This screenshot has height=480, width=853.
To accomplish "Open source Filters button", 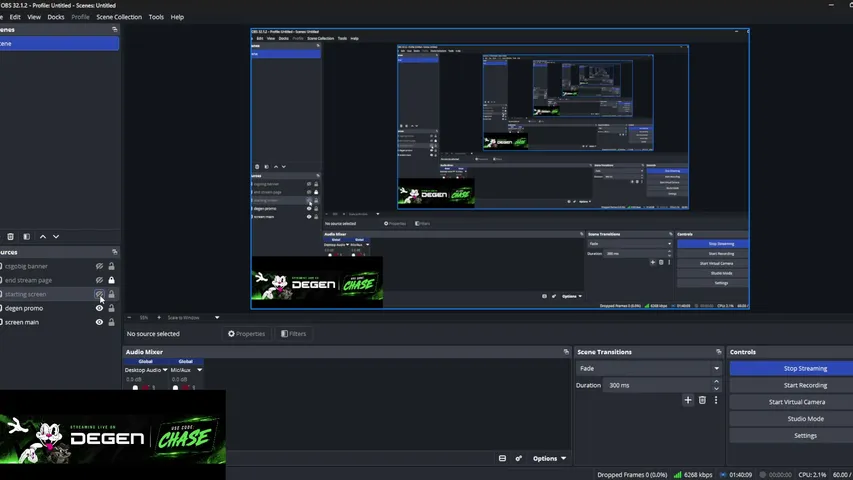I will [293, 334].
